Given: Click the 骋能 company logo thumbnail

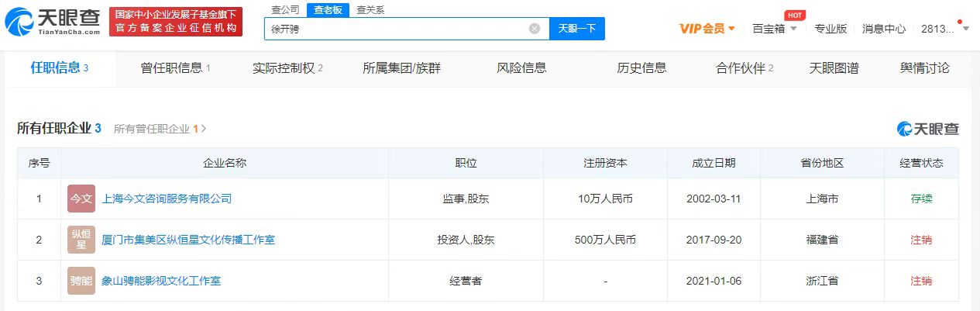Looking at the screenshot, I should [81, 281].
